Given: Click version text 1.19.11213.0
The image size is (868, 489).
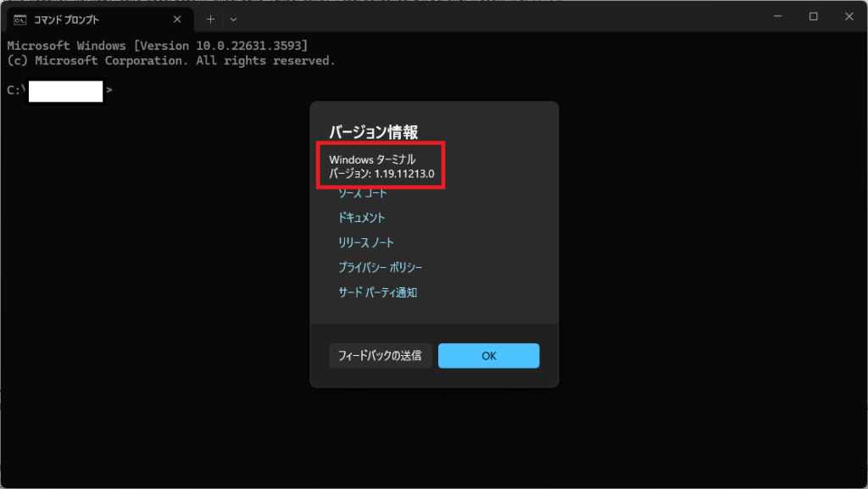Looking at the screenshot, I should [x=404, y=174].
